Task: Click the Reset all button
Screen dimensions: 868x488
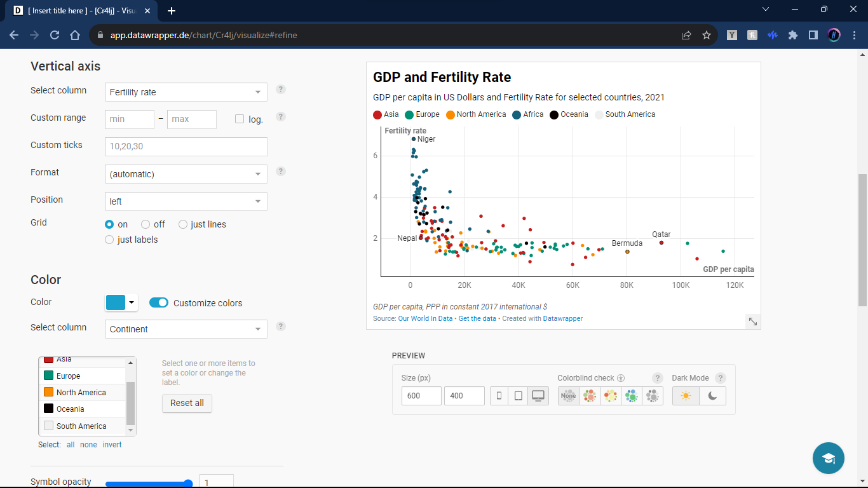Action: pos(187,403)
